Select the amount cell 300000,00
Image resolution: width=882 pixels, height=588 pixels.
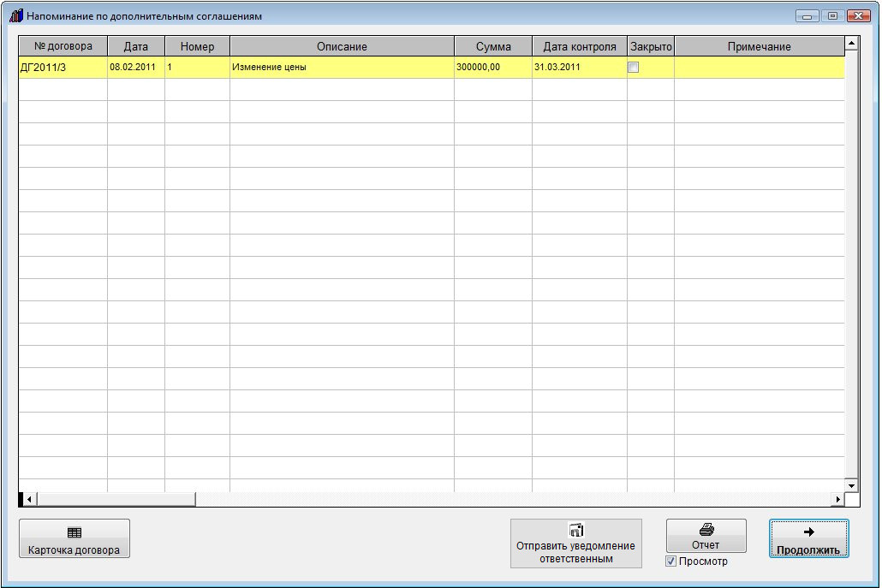[493, 68]
